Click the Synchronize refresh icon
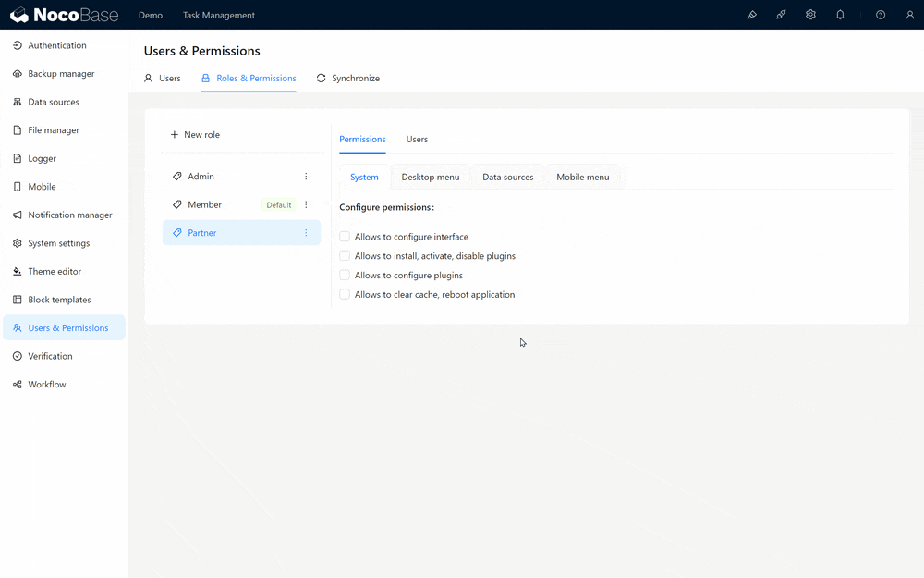Viewport: 924px width, 578px height. 322,78
